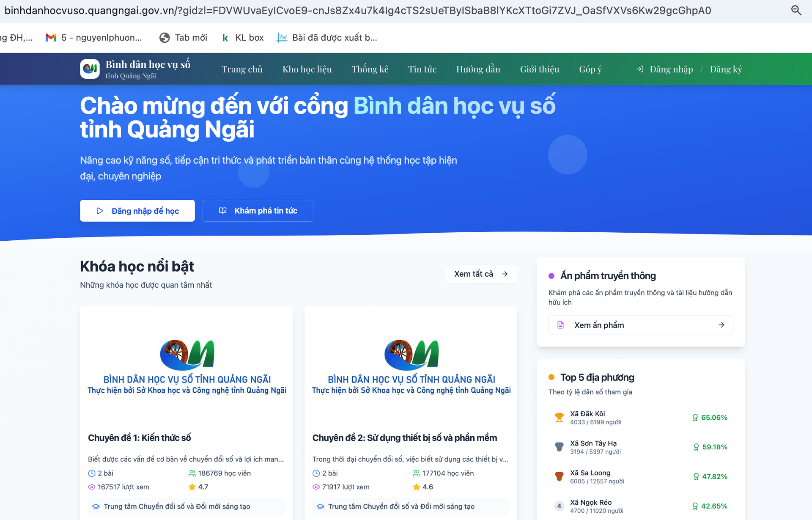Click the login arrow icon beside Đăng nhập

pyautogui.click(x=640, y=69)
